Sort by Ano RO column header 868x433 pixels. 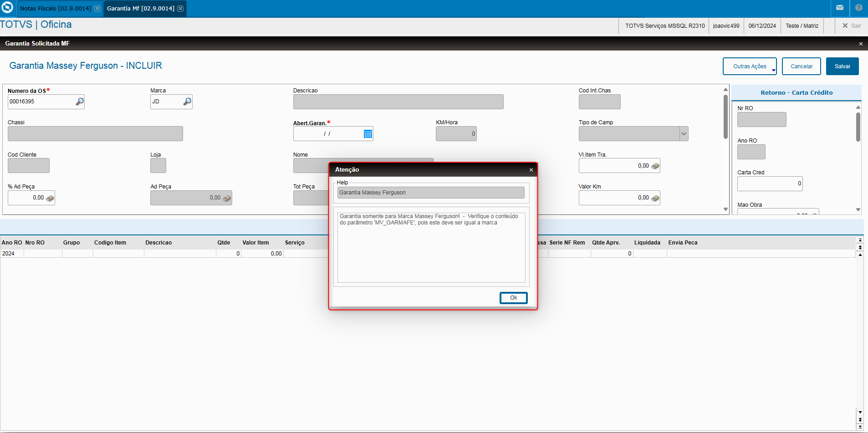pos(12,243)
